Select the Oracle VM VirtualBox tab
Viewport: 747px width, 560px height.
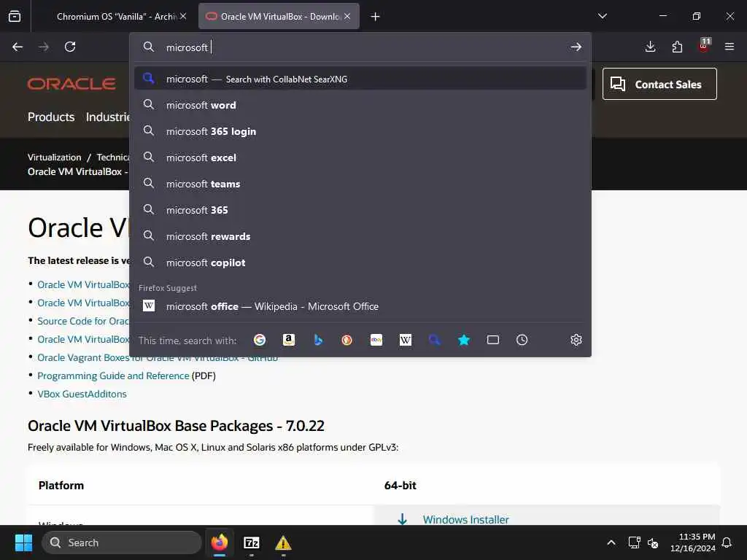point(279,16)
